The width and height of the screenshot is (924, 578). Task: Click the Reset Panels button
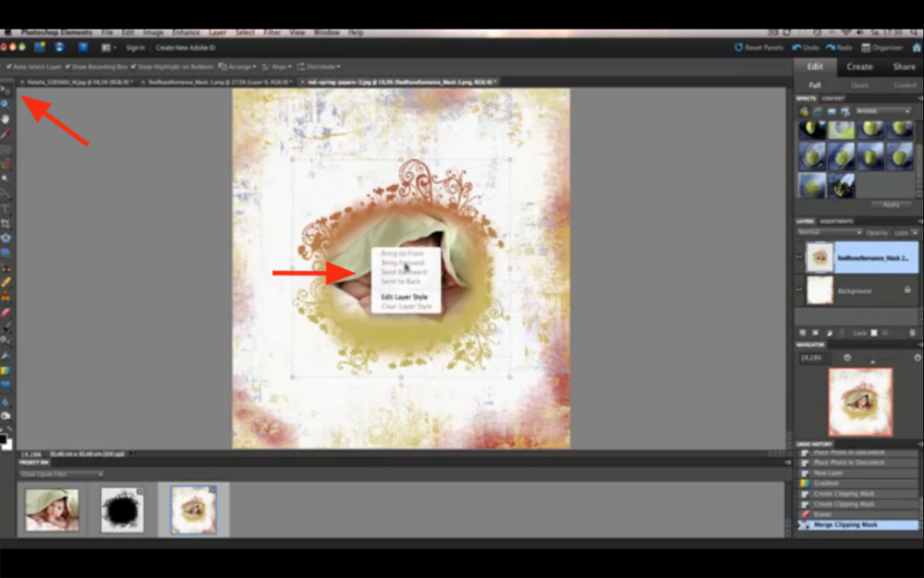click(x=758, y=46)
